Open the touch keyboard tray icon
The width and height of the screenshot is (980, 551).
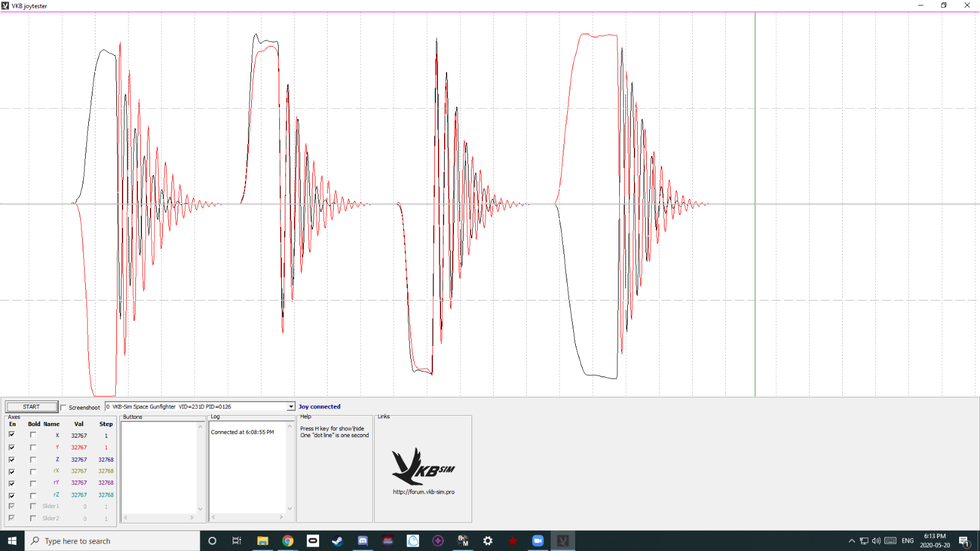pyautogui.click(x=891, y=541)
